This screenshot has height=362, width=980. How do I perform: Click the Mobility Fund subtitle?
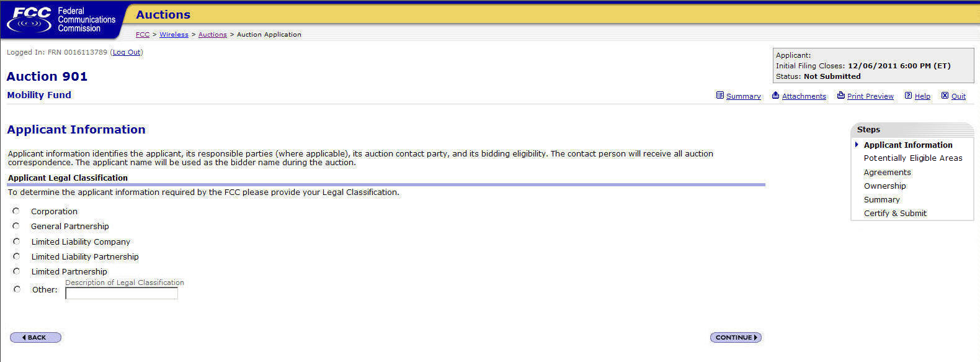pyautogui.click(x=39, y=95)
